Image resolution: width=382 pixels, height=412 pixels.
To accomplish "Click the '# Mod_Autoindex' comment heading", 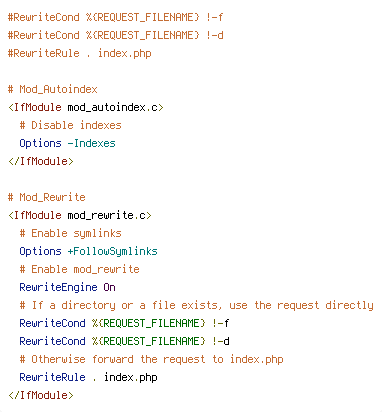I will 53,89.
